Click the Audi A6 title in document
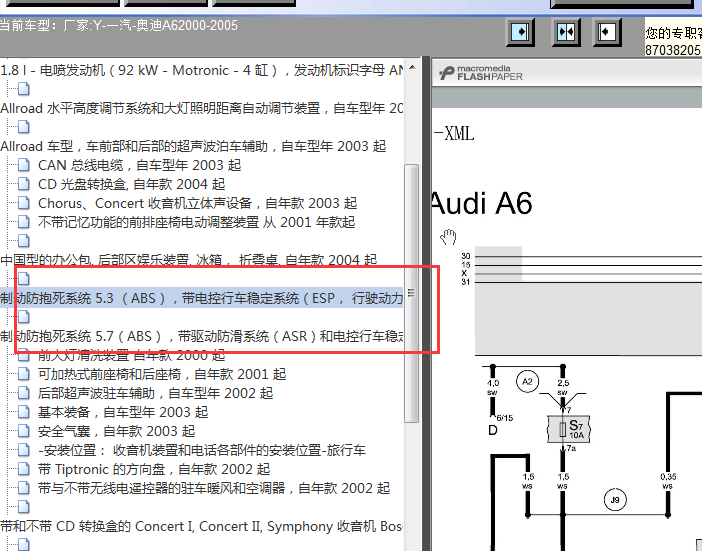 [x=482, y=204]
